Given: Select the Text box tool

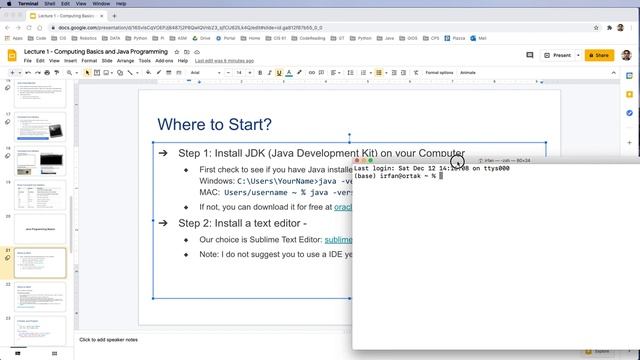Looking at the screenshot, I should (x=97, y=73).
